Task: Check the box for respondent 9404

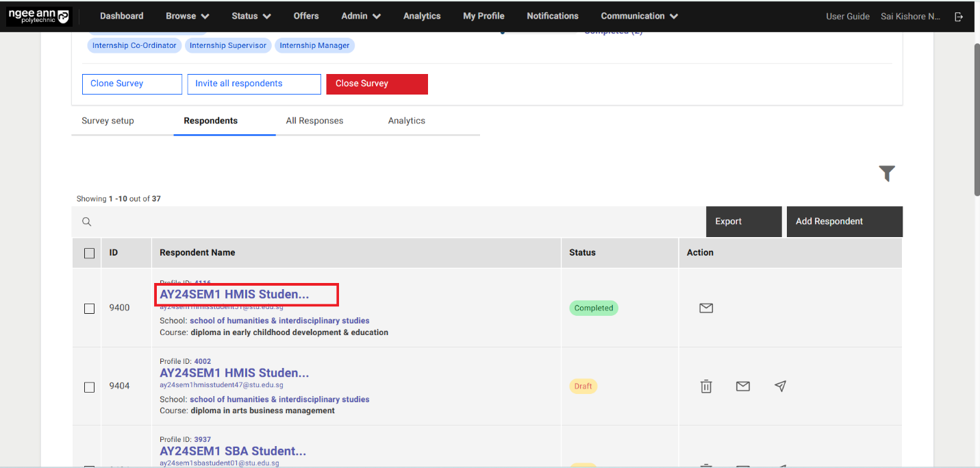Action: tap(89, 387)
